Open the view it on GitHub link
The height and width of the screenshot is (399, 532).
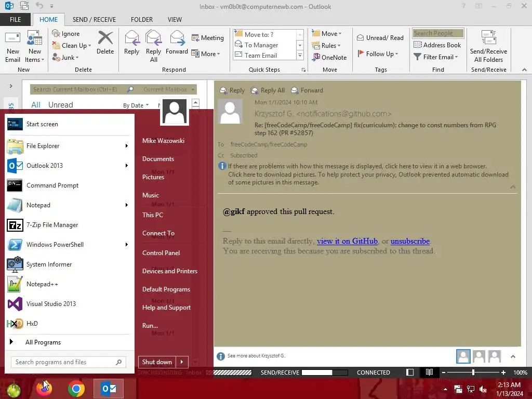(x=347, y=241)
